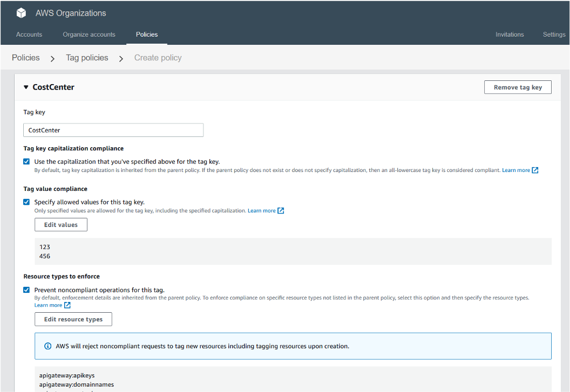
Task: Open external link icon after capitalization Learn more
Action: (535, 170)
